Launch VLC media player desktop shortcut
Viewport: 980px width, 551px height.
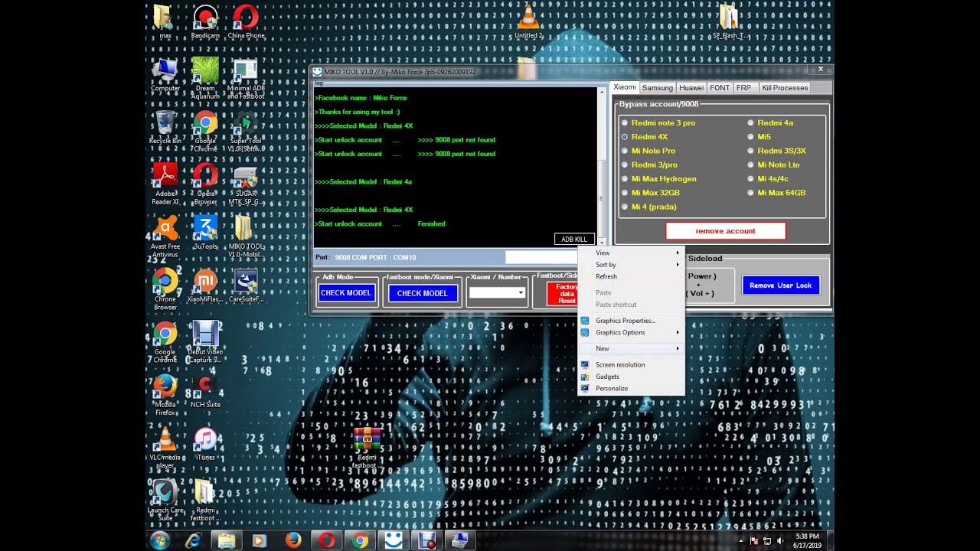click(x=165, y=448)
